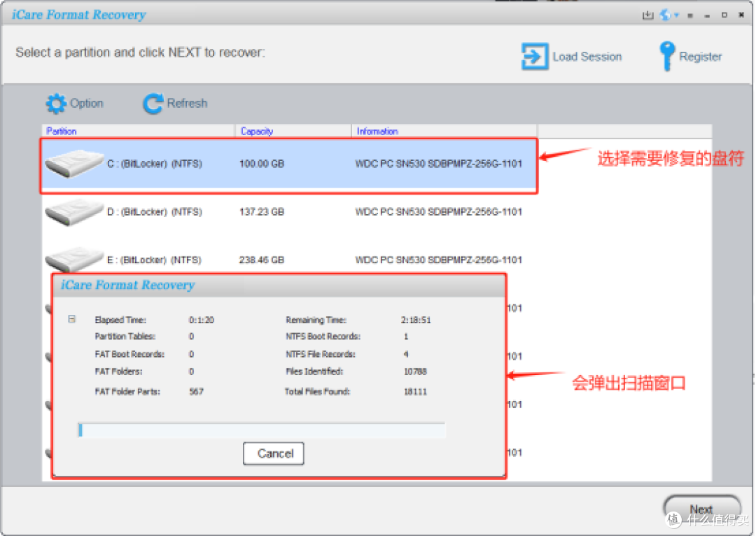
Task: Click the Files Identified value 10788
Action: (415, 372)
